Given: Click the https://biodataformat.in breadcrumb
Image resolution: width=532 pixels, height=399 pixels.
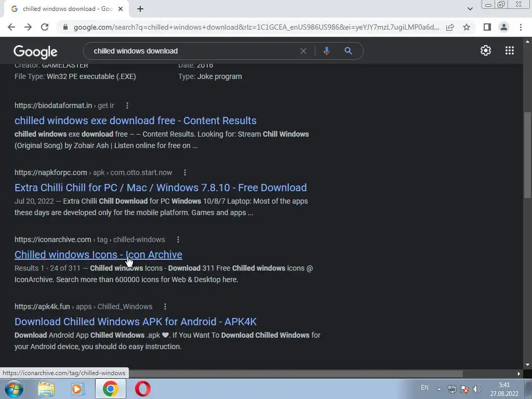Looking at the screenshot, I should [54, 105].
